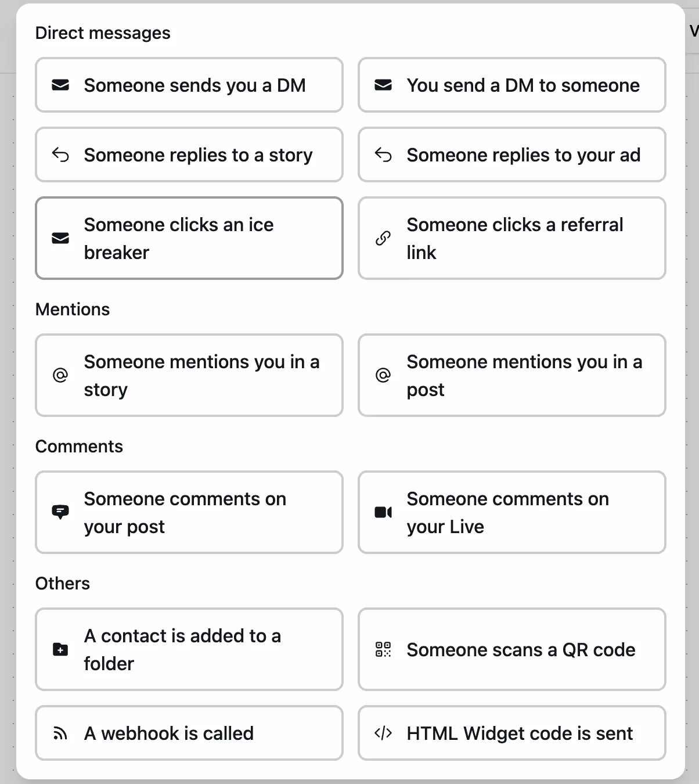Click the comment bubble icon for post comments
The image size is (699, 784).
coord(60,512)
